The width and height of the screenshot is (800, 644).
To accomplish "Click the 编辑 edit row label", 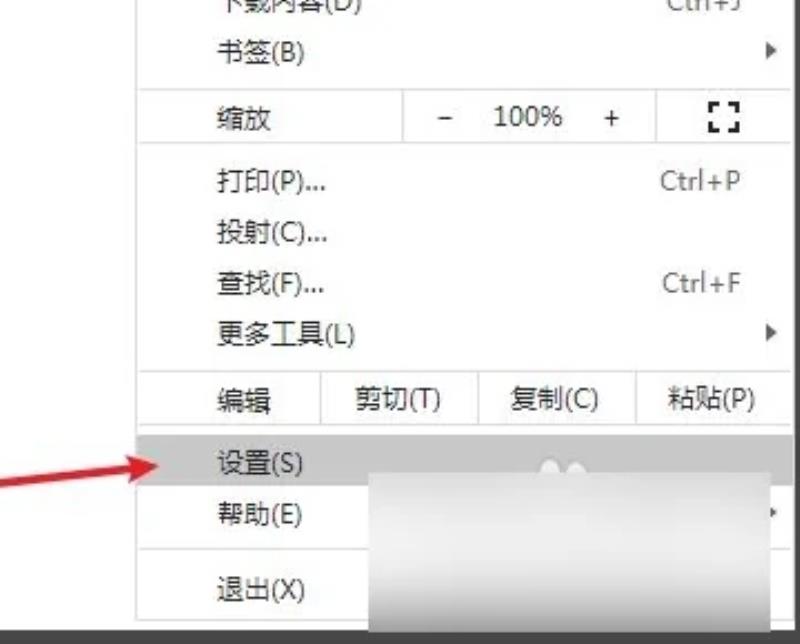I will coord(244,400).
